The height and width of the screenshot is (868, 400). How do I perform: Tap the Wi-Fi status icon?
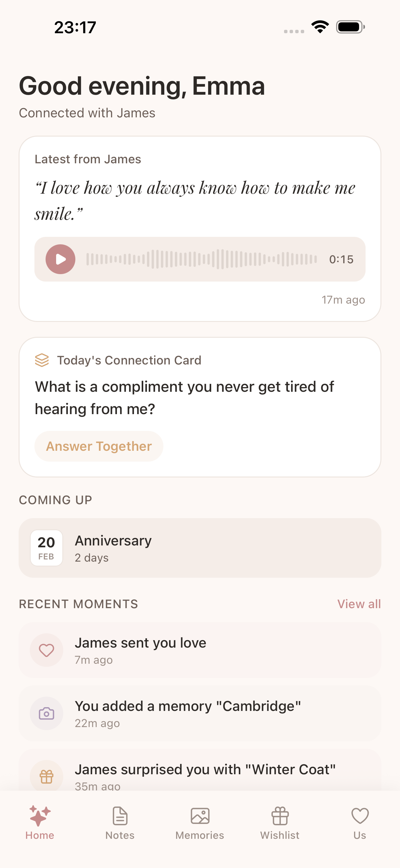click(320, 27)
